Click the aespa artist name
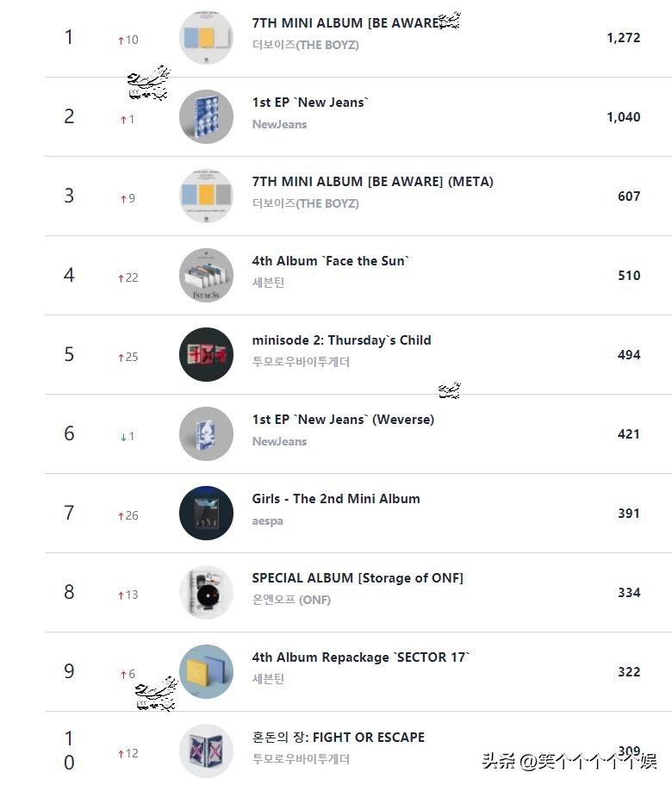The width and height of the screenshot is (672, 785). point(267,521)
